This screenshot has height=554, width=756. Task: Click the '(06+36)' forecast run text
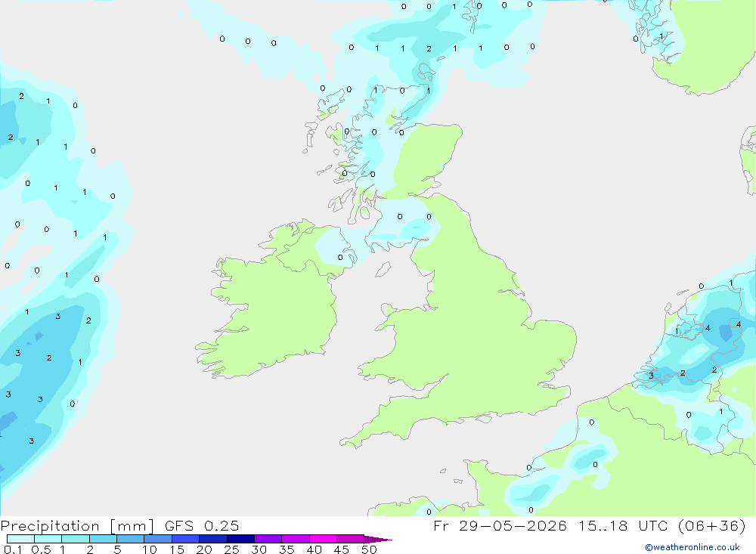pyautogui.click(x=711, y=525)
